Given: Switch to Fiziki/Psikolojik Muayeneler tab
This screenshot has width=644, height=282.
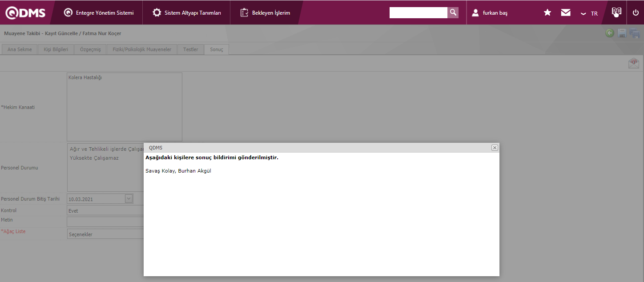Looking at the screenshot, I should [142, 49].
